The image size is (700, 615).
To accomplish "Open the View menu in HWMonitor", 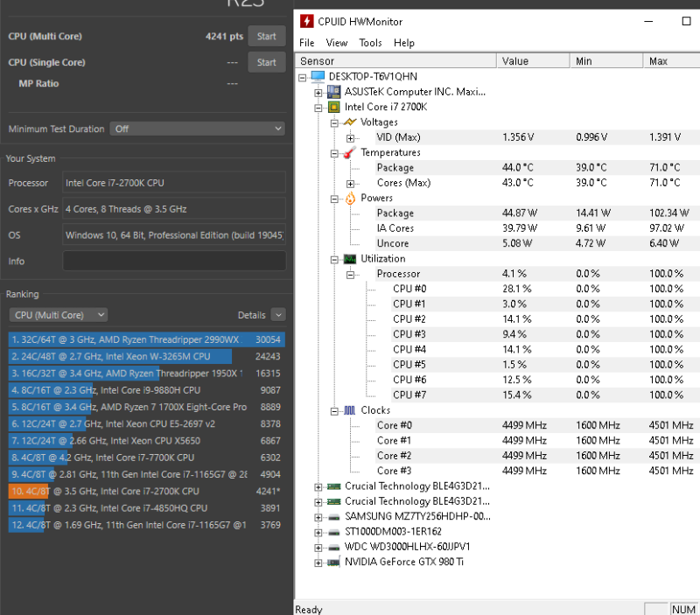I will click(x=337, y=43).
